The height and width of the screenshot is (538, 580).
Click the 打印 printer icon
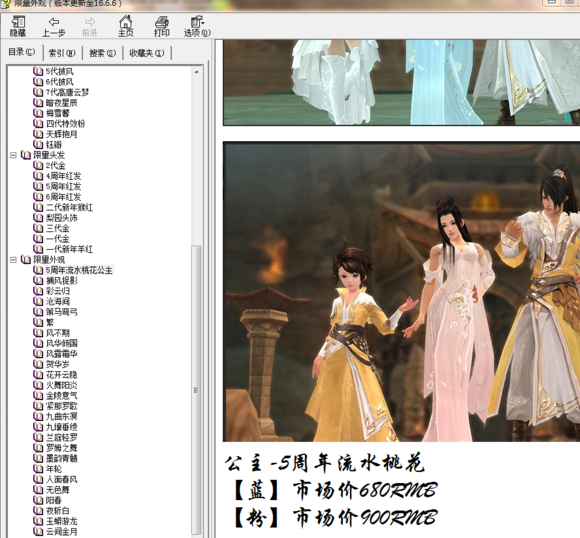point(162,22)
